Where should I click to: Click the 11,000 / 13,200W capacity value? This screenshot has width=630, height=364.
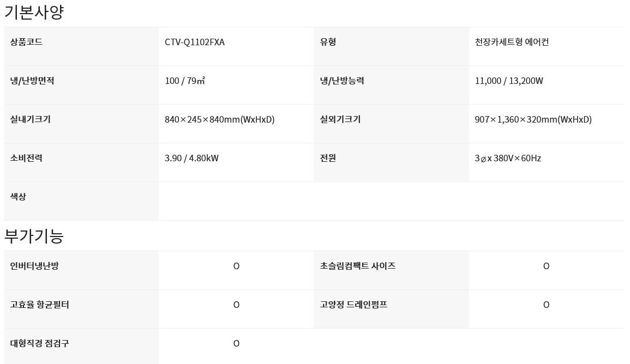(x=509, y=81)
